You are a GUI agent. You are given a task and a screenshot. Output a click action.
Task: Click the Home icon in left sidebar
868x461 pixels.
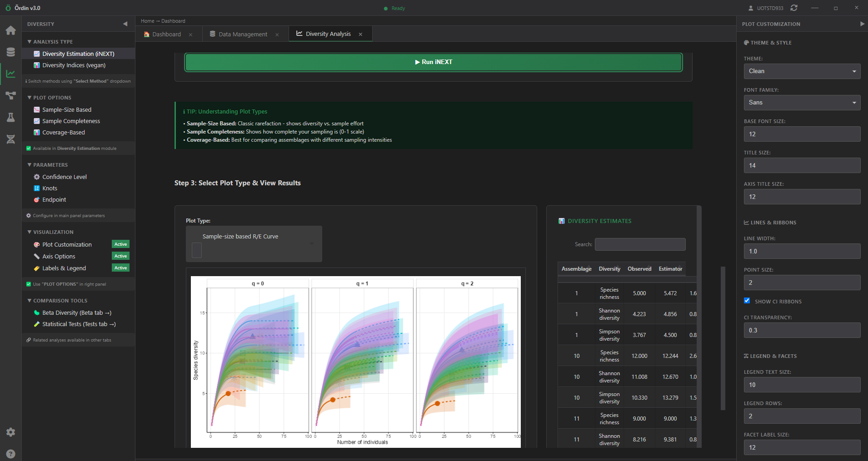(10, 30)
